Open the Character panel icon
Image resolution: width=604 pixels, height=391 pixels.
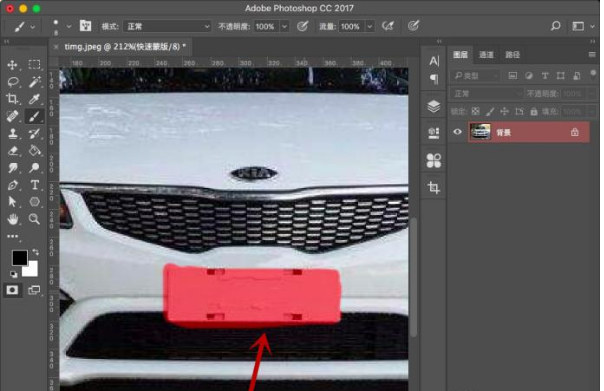(434, 61)
